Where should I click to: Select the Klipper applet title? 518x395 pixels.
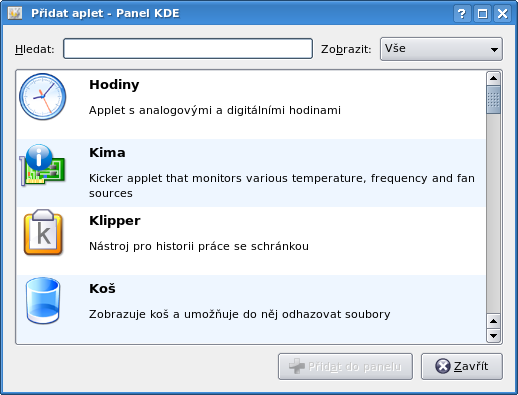pos(115,221)
